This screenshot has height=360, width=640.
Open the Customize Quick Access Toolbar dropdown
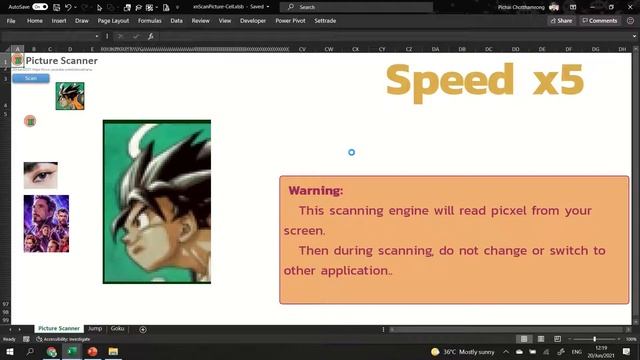point(177,7)
